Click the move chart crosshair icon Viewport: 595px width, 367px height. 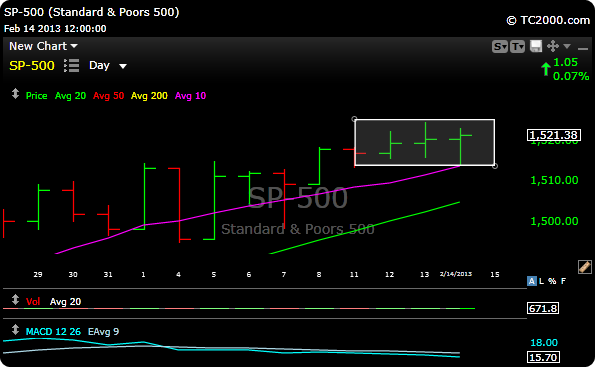pos(553,46)
